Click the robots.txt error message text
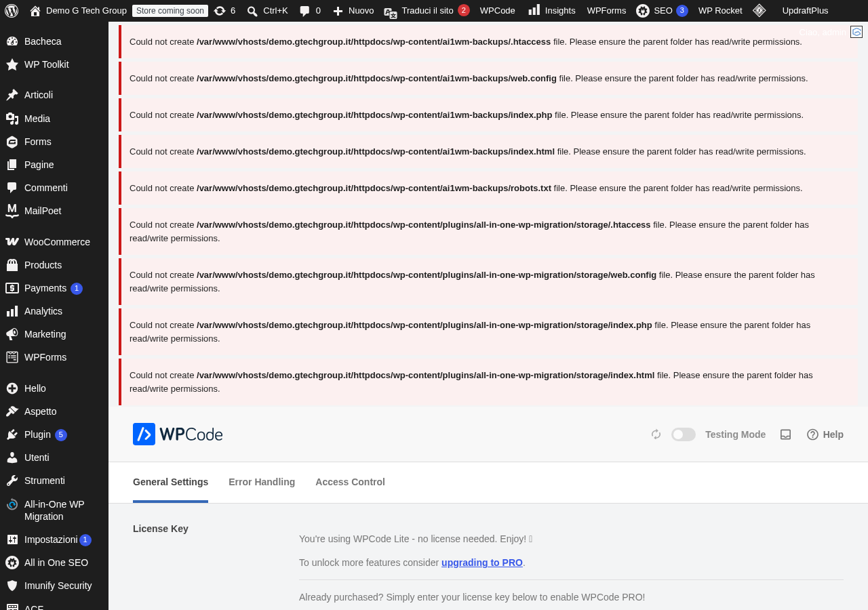The image size is (868, 610). [x=466, y=188]
